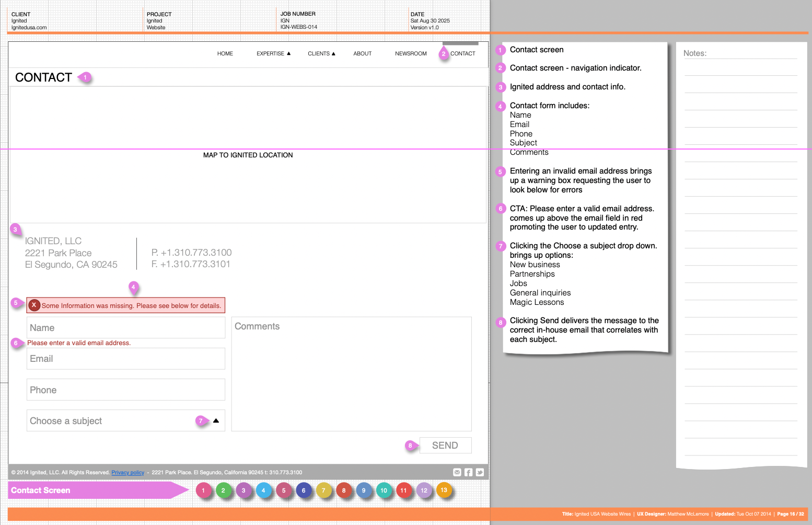Open the Twitter icon in footer
The image size is (812, 525).
(x=480, y=472)
